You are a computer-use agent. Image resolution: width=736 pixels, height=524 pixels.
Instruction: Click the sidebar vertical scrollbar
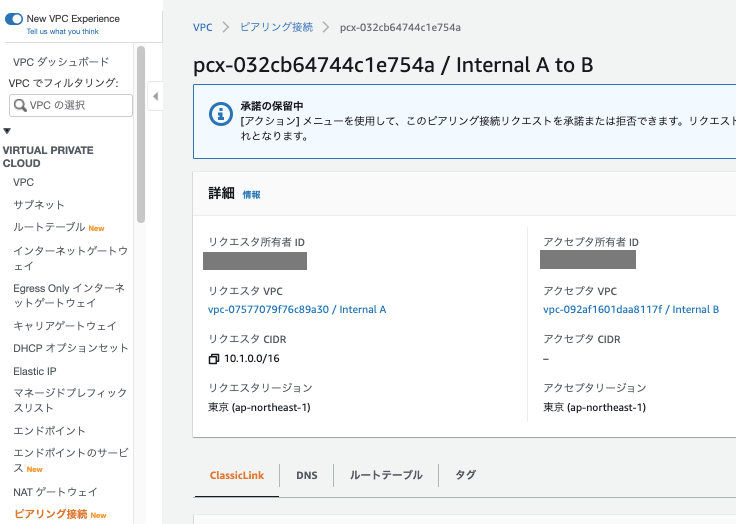(141, 134)
